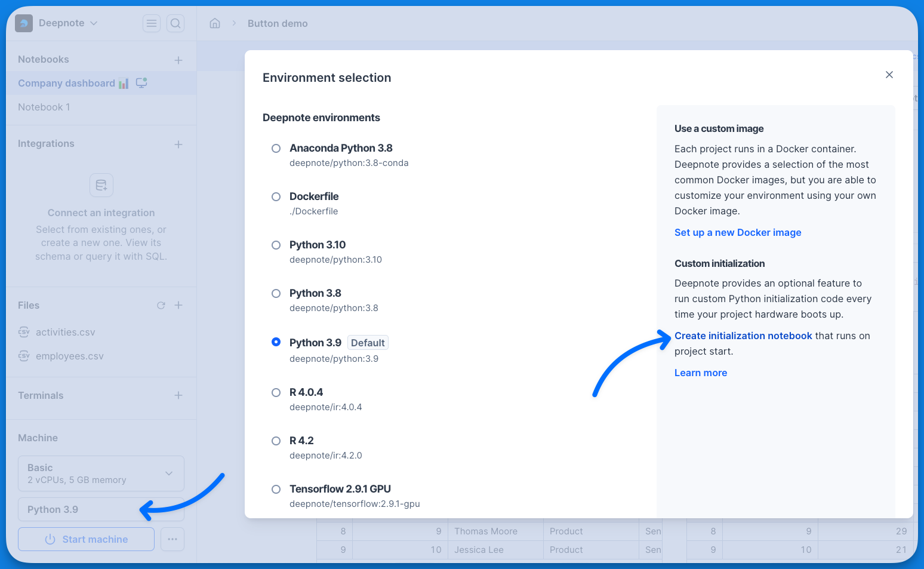Open machine more options ellipsis button
The width and height of the screenshot is (924, 569).
[173, 539]
